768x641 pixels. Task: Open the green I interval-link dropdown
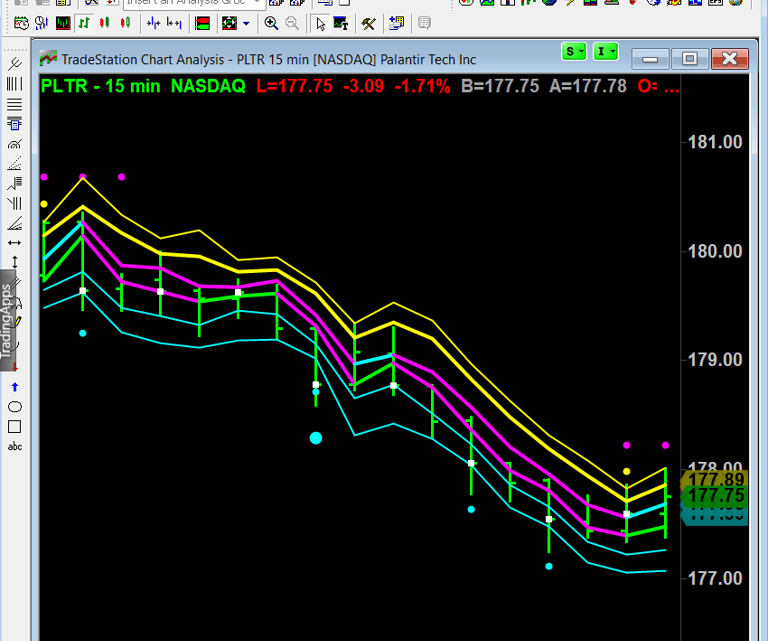click(x=606, y=51)
